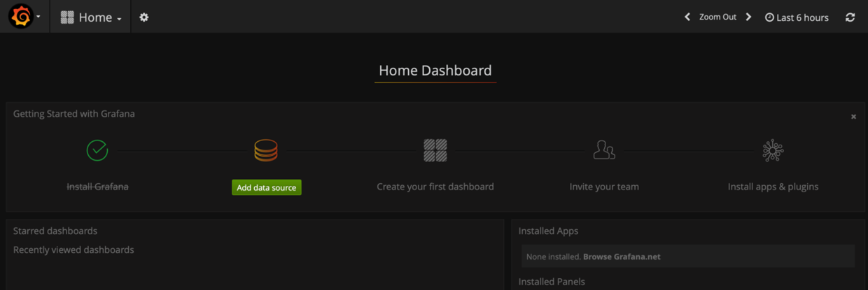The image size is (868, 290).
Task: Click Zoom Out time range
Action: click(717, 17)
